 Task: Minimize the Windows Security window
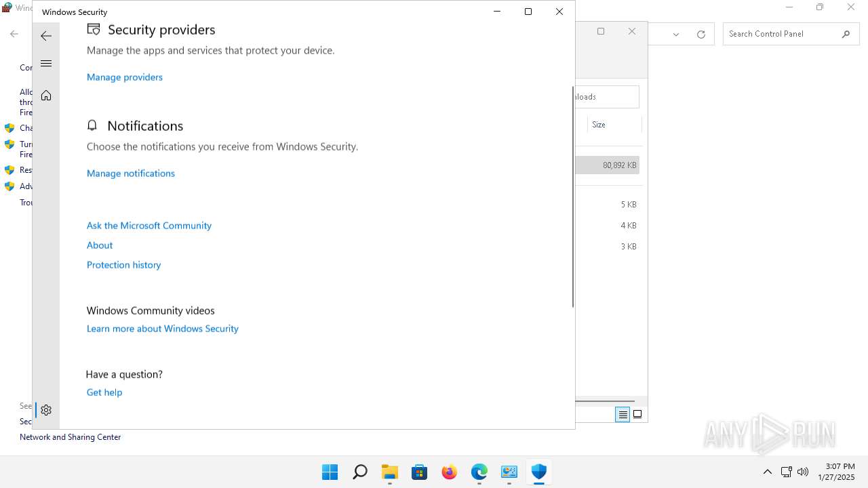coord(497,12)
